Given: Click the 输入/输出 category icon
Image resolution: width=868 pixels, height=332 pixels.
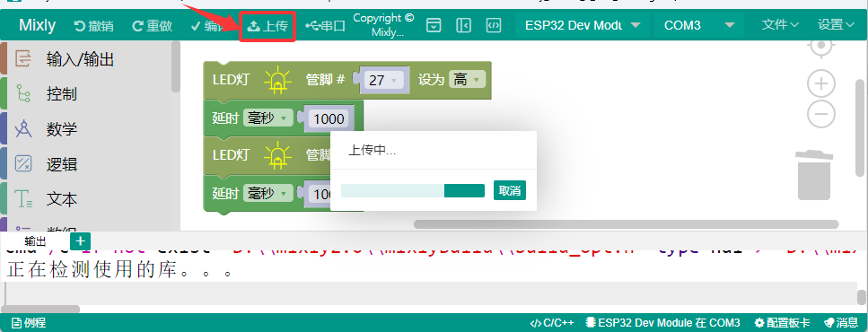Looking at the screenshot, I should 23,58.
